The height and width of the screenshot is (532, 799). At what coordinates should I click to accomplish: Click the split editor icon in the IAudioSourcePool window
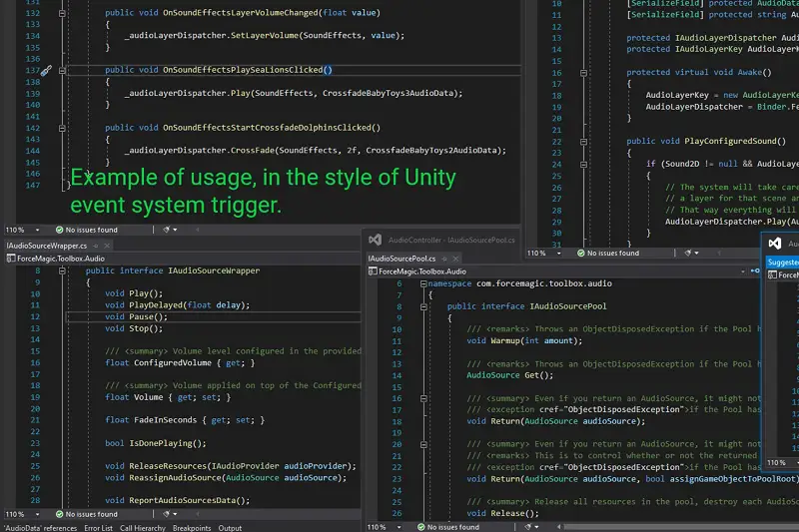point(755,271)
